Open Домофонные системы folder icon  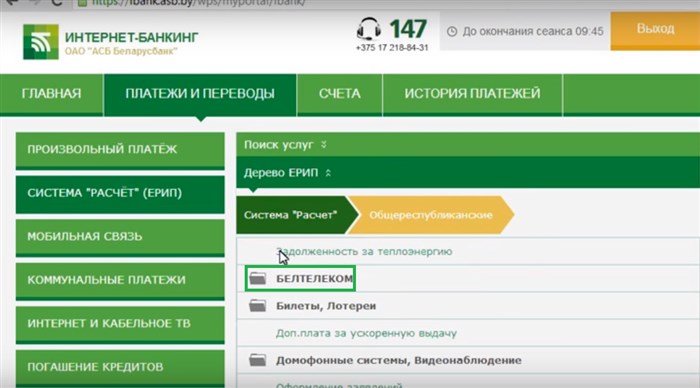(258, 360)
